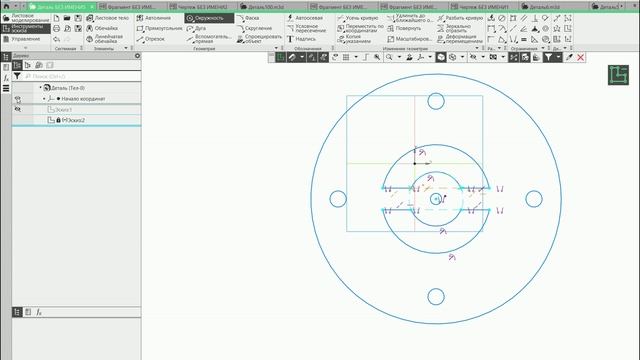Toggle visibility of Начало координат
Viewport: 640px width, 360px height.
[18, 99]
